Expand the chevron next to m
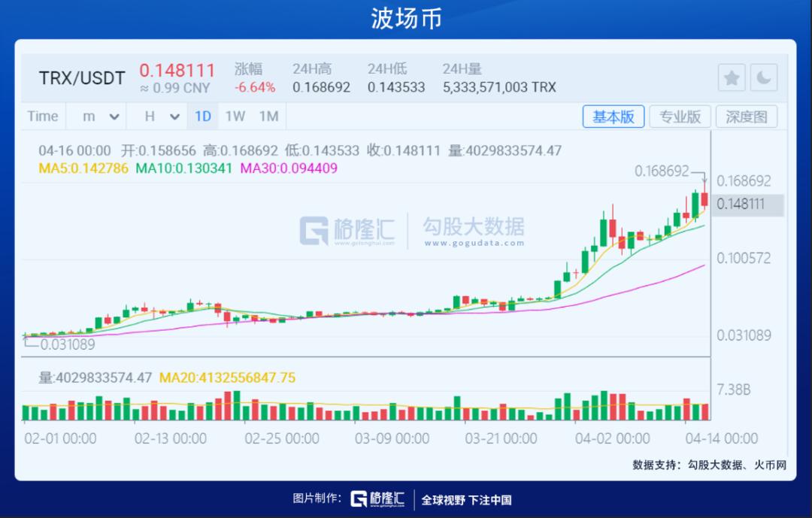Screen dimensions: 812x518 (114, 117)
